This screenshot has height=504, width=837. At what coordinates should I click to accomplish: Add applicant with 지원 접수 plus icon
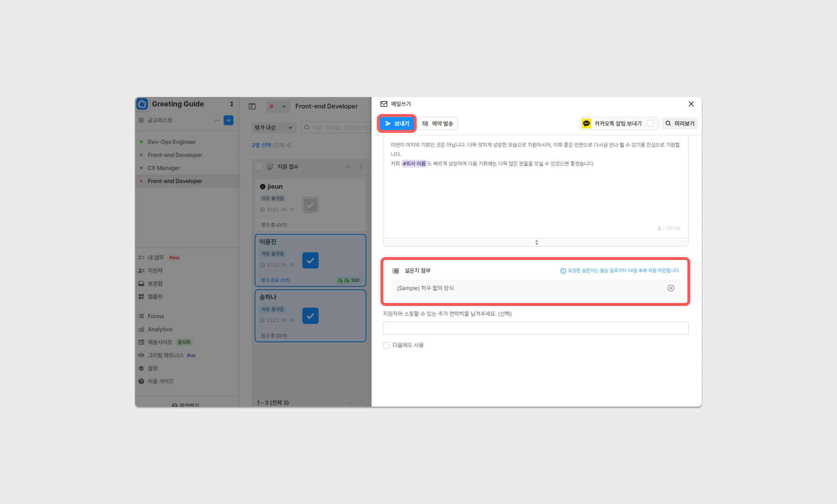(x=347, y=167)
